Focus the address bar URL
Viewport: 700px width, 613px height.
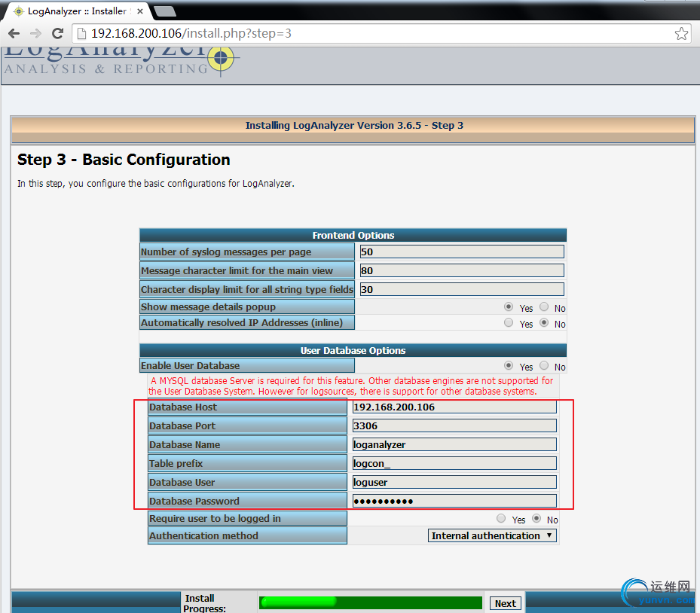click(191, 33)
